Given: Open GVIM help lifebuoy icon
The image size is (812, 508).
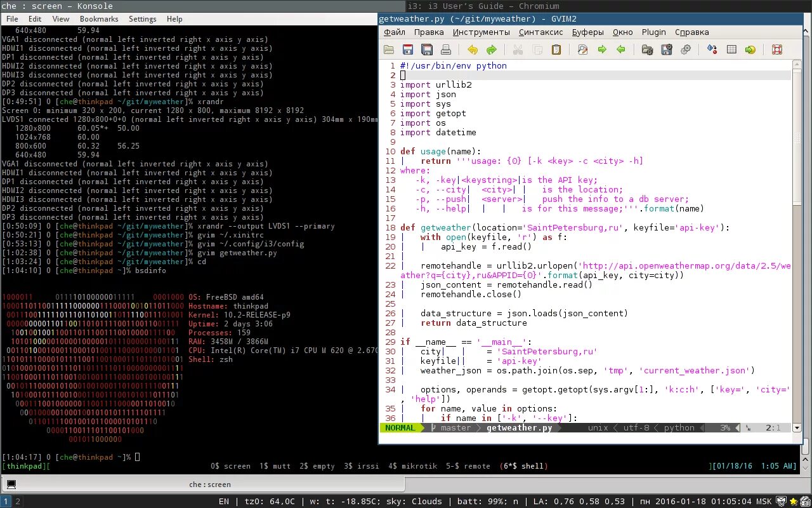Looking at the screenshot, I should pos(777,50).
